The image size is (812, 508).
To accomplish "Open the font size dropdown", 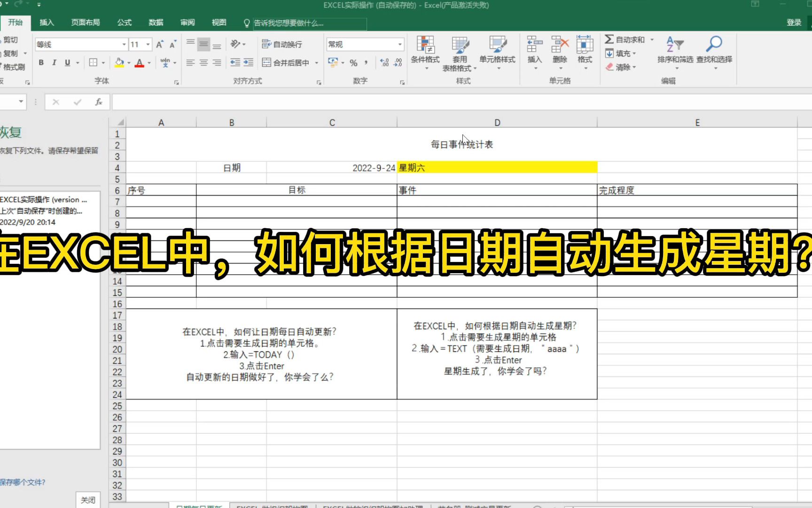I will click(148, 44).
